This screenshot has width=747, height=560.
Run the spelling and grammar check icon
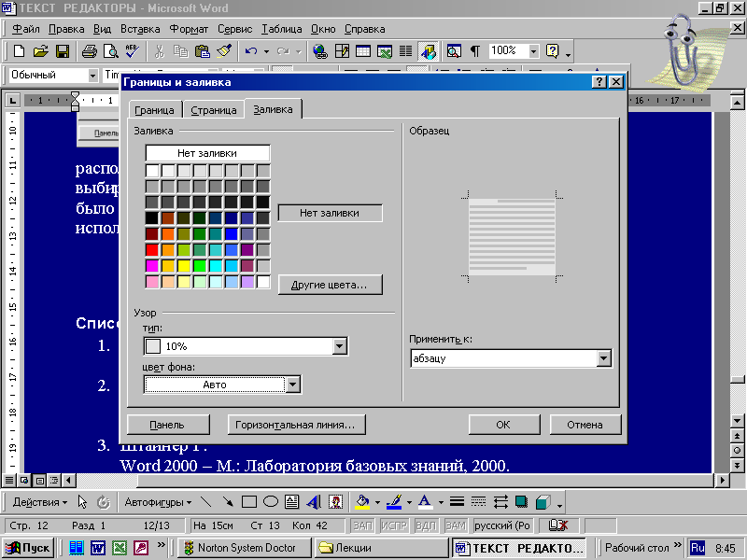pyautogui.click(x=132, y=51)
